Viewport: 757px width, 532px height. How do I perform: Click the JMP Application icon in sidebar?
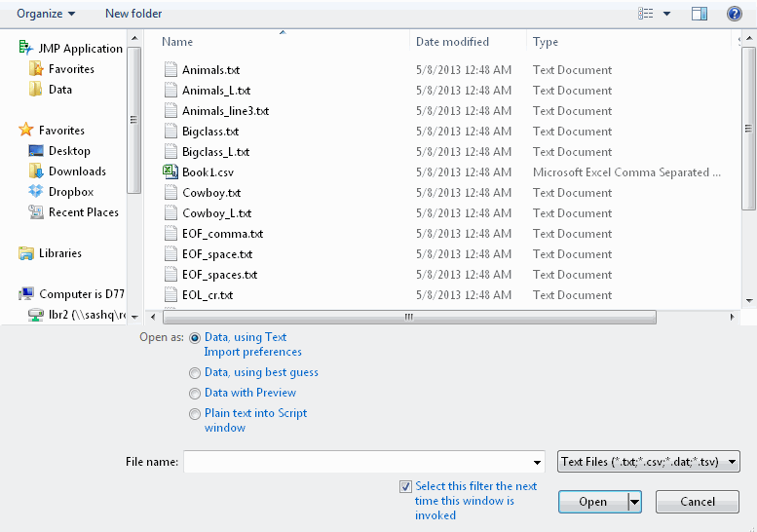(25, 48)
